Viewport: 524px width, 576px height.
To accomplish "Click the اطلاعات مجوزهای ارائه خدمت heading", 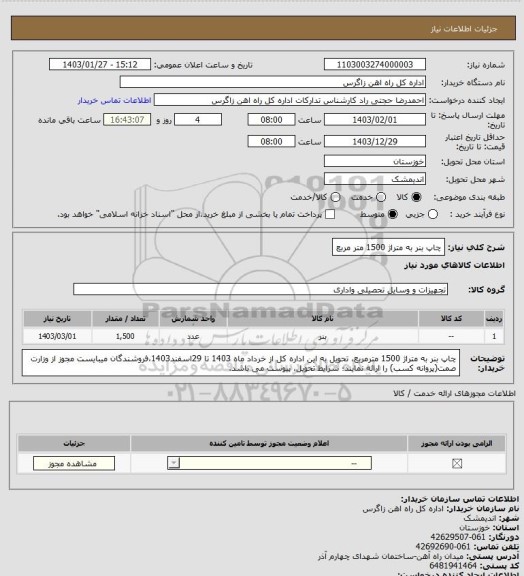I will tap(454, 393).
